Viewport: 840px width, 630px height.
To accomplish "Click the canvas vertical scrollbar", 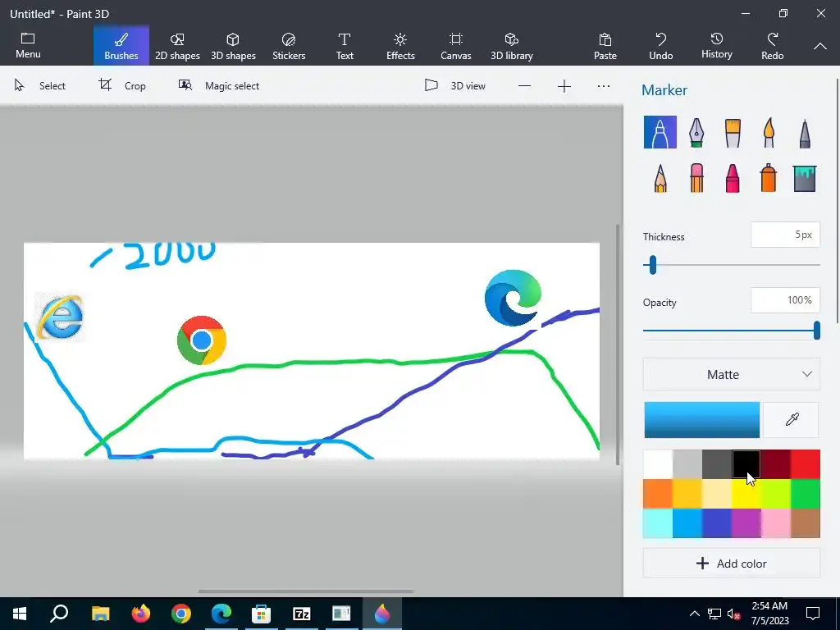I will [x=618, y=345].
